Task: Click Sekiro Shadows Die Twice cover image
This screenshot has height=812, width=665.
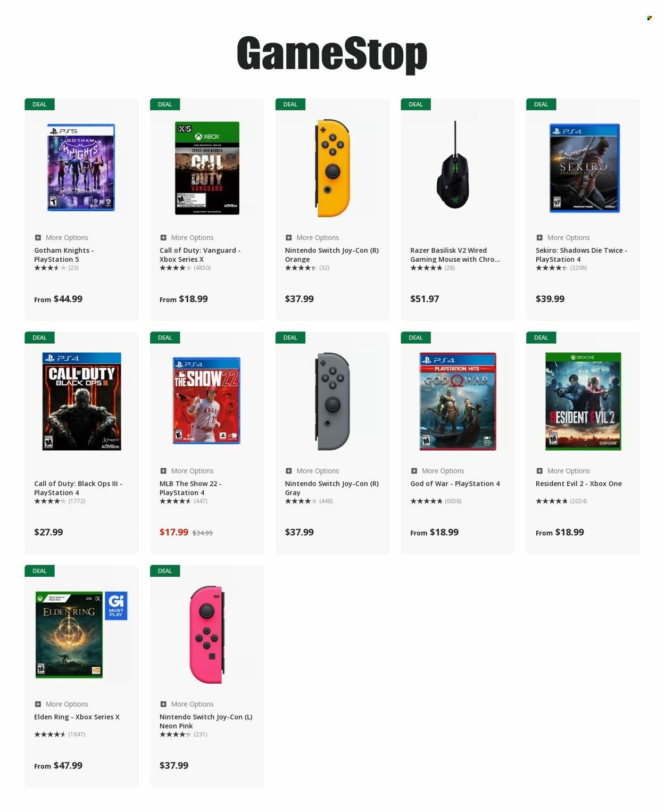Action: (x=584, y=168)
